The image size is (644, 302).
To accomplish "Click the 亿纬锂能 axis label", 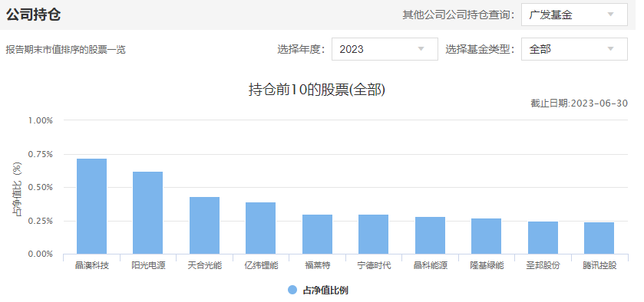I will click(x=261, y=265).
